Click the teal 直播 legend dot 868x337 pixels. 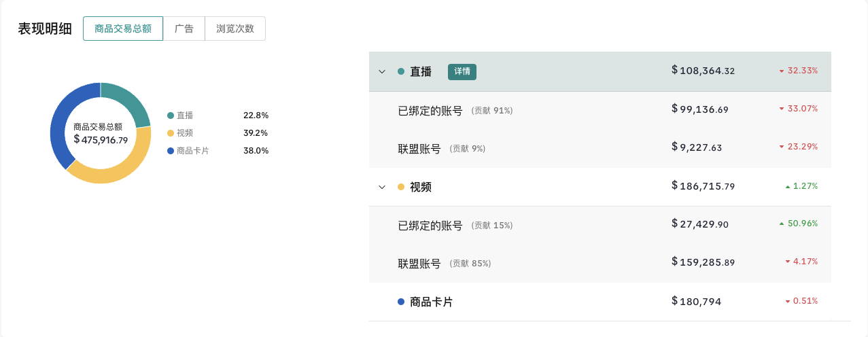171,116
